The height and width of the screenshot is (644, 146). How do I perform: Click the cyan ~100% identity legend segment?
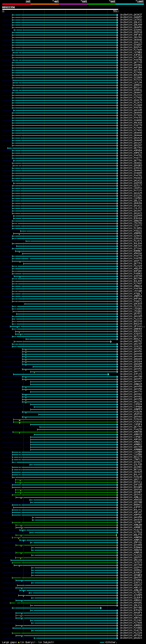pyautogui.click(x=130, y=4)
